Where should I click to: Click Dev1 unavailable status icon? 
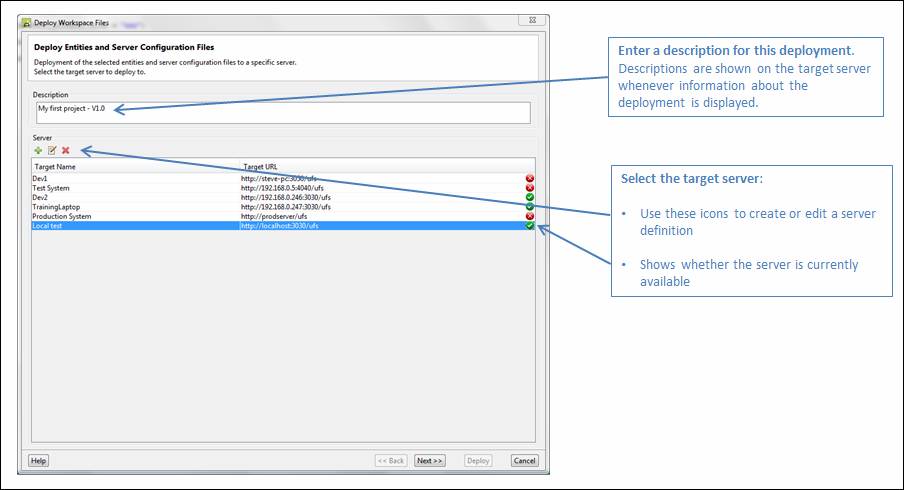(x=529, y=178)
